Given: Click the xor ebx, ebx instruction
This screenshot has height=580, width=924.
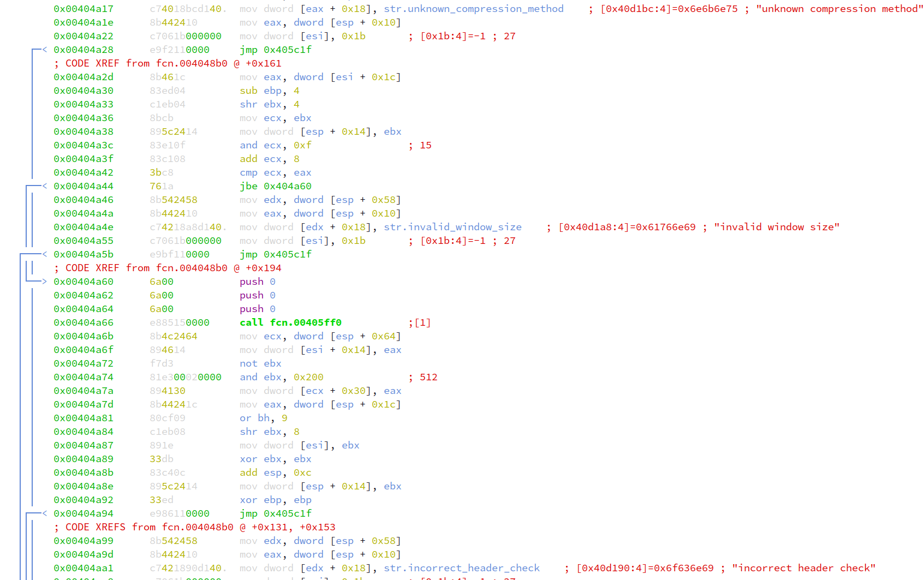Looking at the screenshot, I should 275,458.
